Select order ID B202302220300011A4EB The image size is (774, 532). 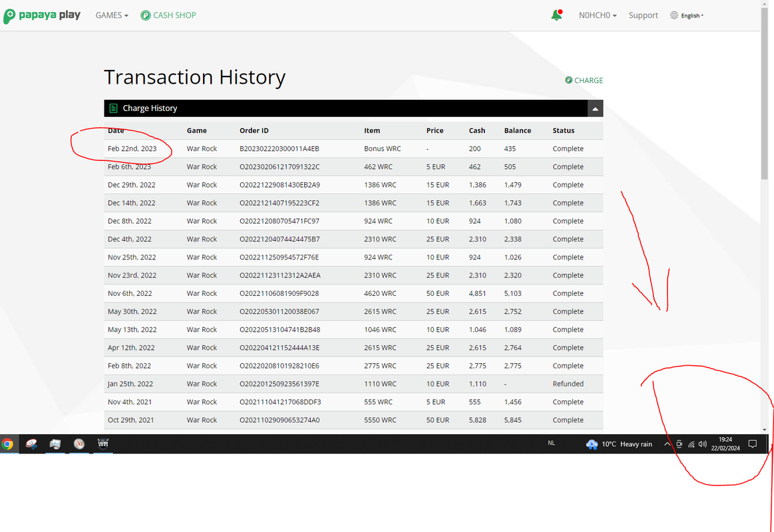[x=280, y=148]
